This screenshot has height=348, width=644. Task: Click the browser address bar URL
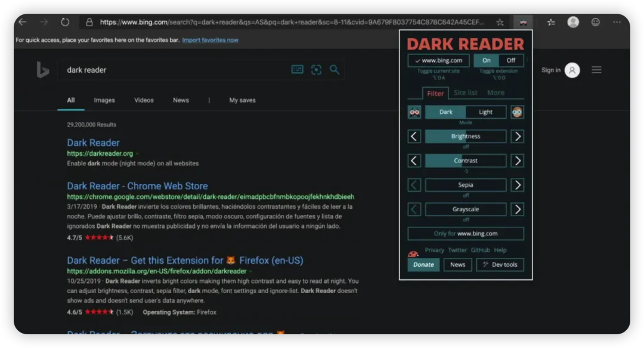(x=292, y=22)
